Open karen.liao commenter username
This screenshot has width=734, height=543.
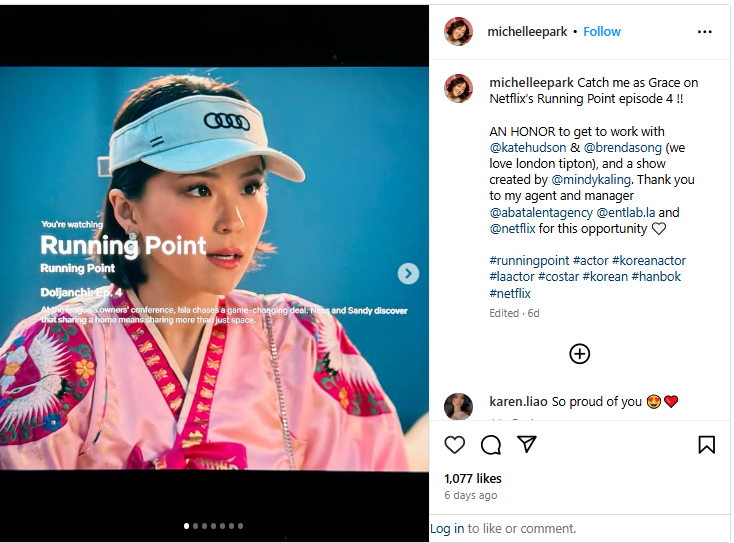(x=518, y=402)
